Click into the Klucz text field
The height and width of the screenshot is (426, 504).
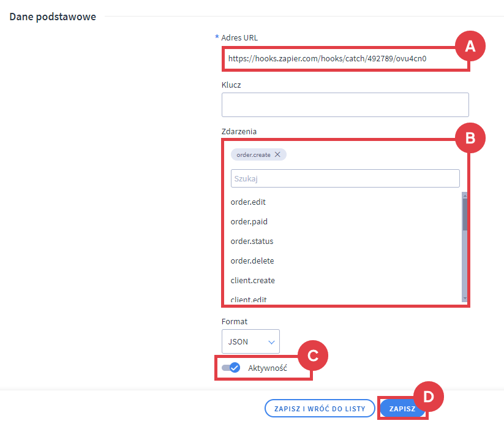point(345,105)
